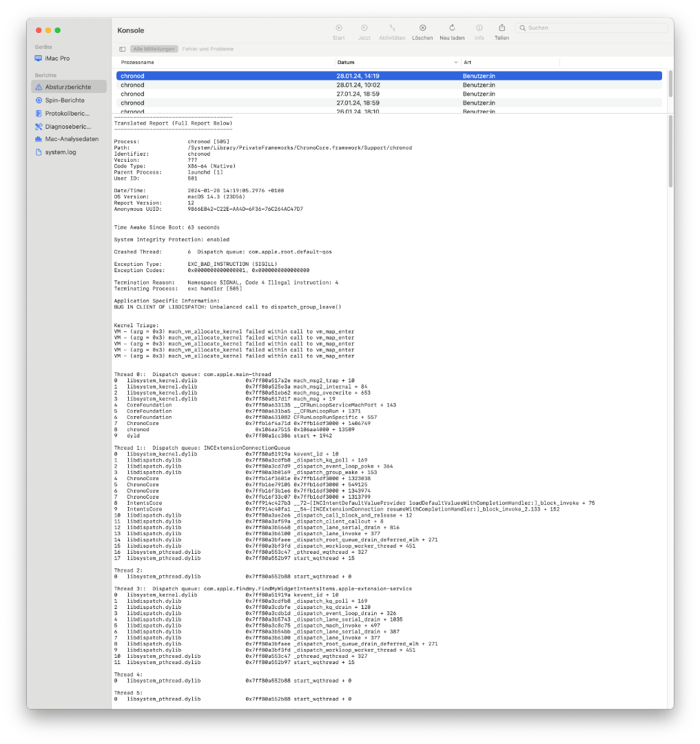Select the Alle Mitteilungen filter
The width and height of the screenshot is (700, 744).
[x=154, y=49]
